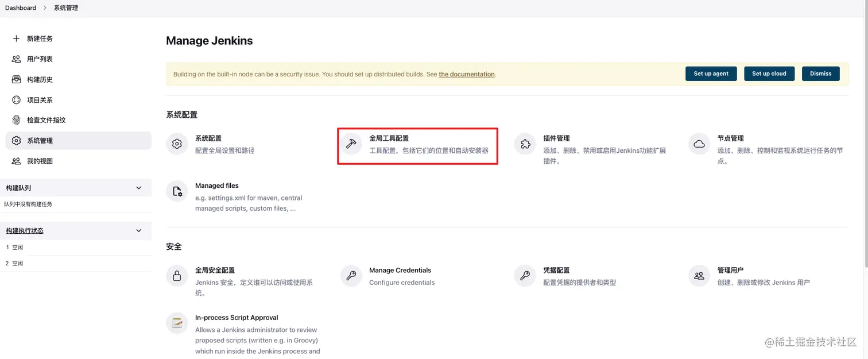
Task: Click the breadcrumb separator chevron after Dashboard
Action: click(x=45, y=7)
